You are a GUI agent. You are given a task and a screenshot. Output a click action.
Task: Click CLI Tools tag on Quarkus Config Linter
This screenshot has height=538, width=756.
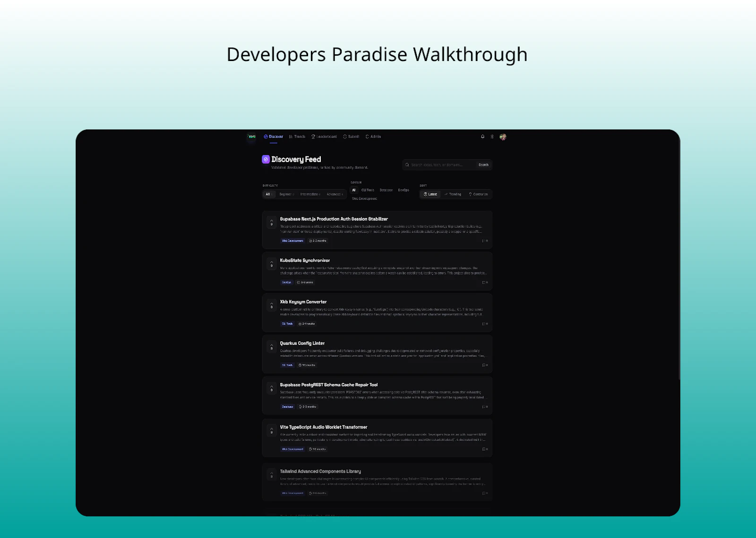(x=287, y=365)
